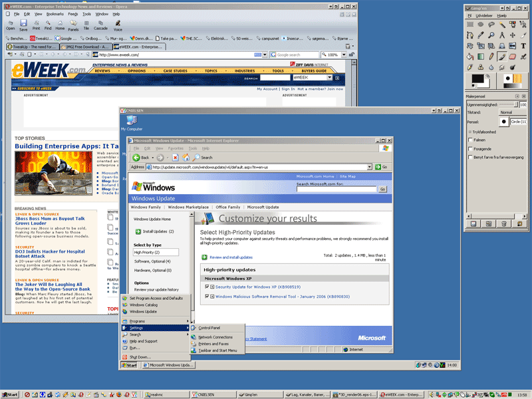The width and height of the screenshot is (532, 399).
Task: Select GIMP's Flip tool
Action: coord(513,46)
